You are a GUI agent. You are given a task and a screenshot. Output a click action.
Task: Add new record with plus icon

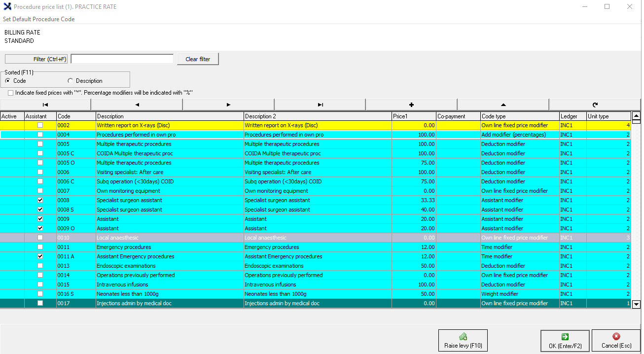click(x=411, y=105)
